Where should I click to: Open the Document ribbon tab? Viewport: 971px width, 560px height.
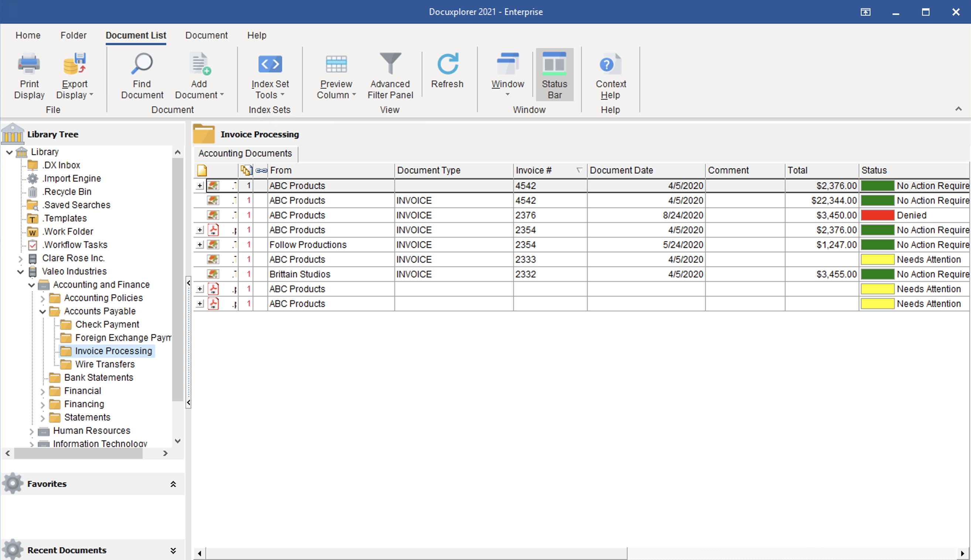[206, 35]
